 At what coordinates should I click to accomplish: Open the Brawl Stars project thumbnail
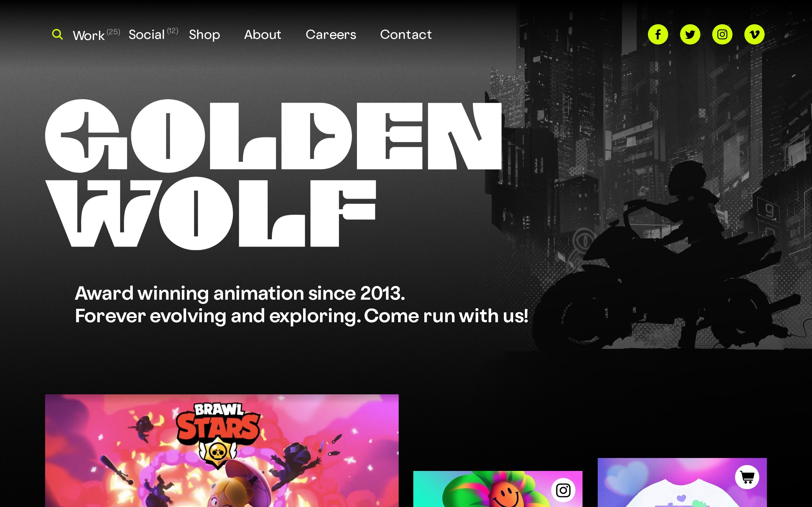coord(222,451)
